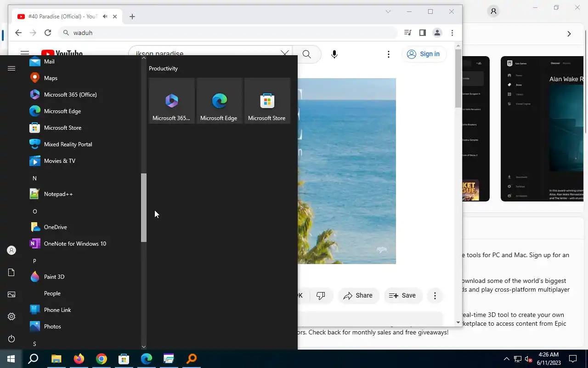Click the Microsoft 365 productivity tile

[x=172, y=100]
